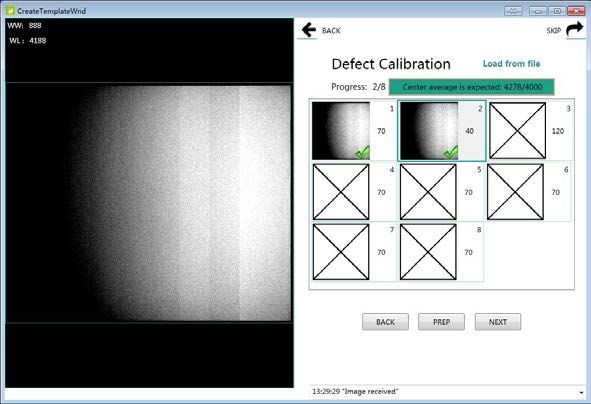The image size is (591, 404).
Task: Click the Image received log message field
Action: 443,392
